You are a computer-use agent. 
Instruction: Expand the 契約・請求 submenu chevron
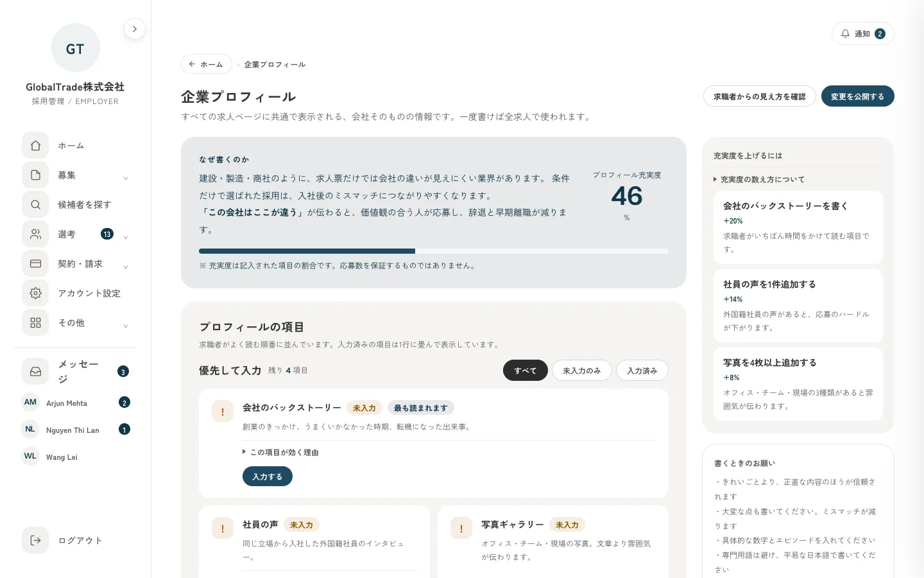tap(126, 267)
